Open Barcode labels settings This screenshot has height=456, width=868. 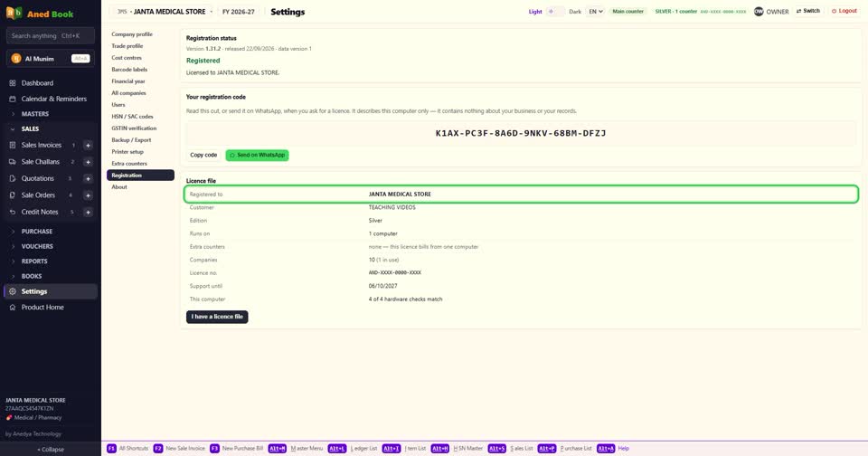140,70
